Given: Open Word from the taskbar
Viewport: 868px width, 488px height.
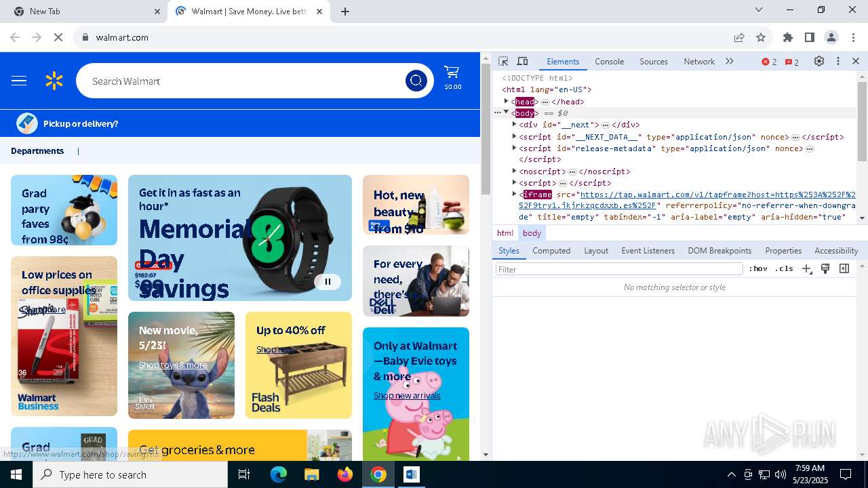Looking at the screenshot, I should 412,474.
